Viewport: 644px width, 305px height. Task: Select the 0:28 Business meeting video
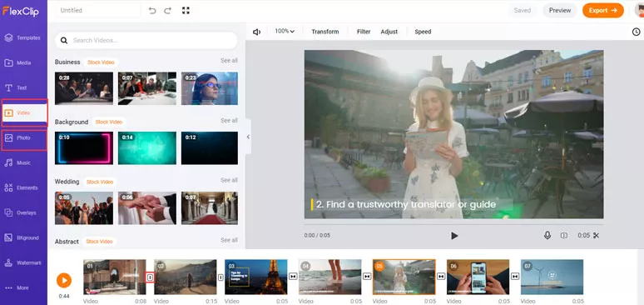tap(84, 88)
